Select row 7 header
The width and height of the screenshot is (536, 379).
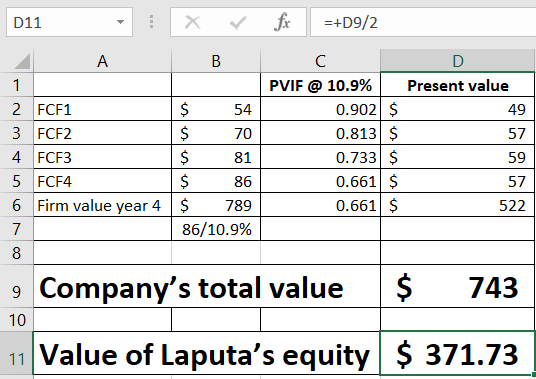16,229
